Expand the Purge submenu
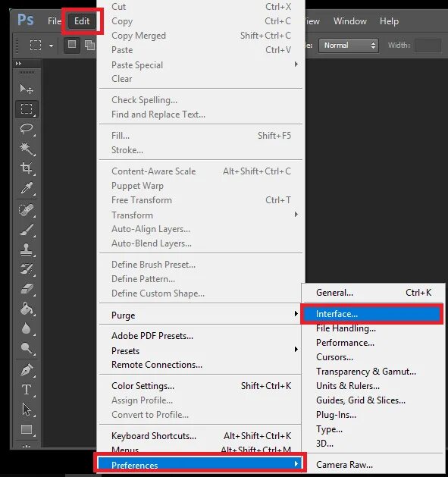The height and width of the screenshot is (477, 448). click(x=201, y=315)
